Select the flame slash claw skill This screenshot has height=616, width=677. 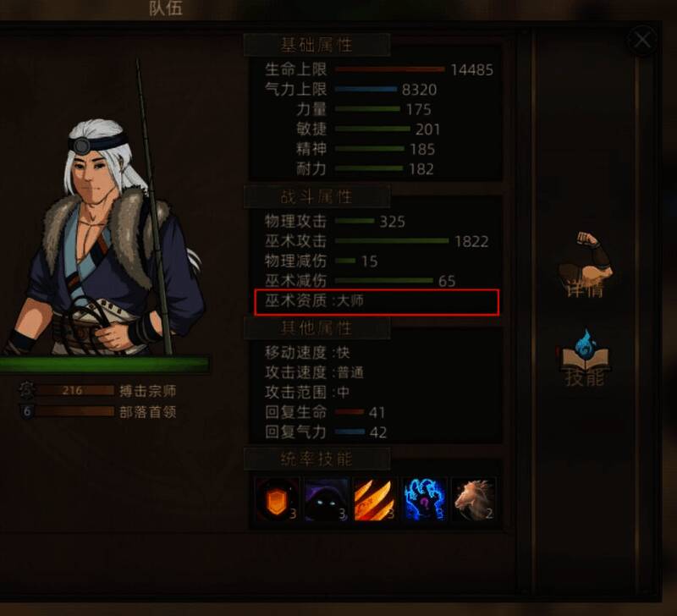tap(374, 499)
